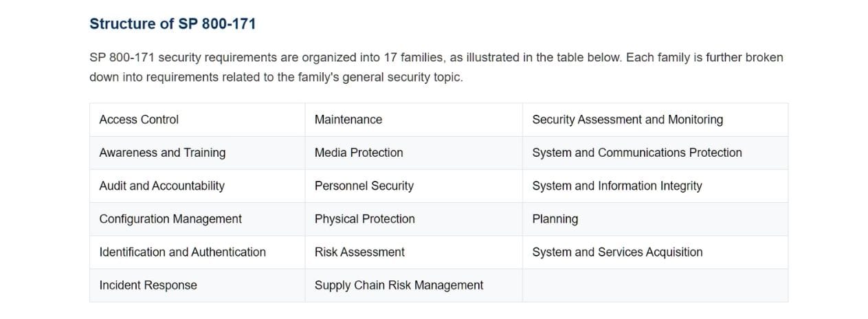Select the Access Control table cell
Image resolution: width=868 pixels, height=319 pixels.
[197, 120]
